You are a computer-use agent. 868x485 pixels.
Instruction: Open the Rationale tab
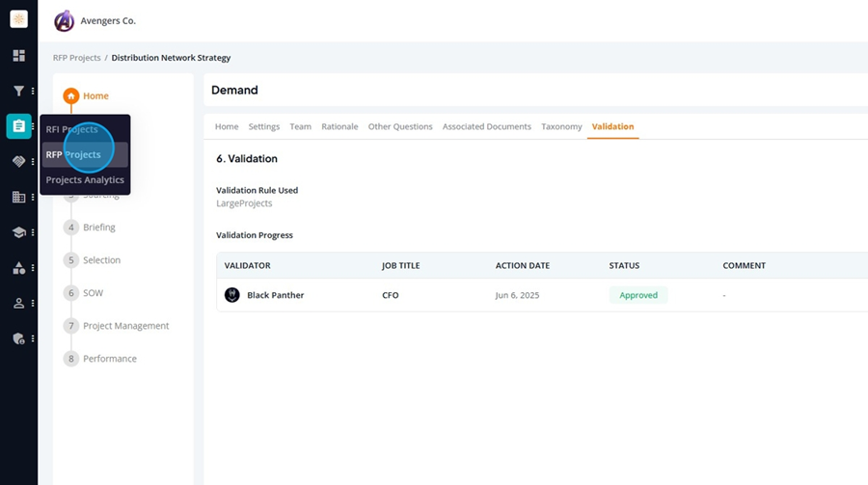pos(339,126)
